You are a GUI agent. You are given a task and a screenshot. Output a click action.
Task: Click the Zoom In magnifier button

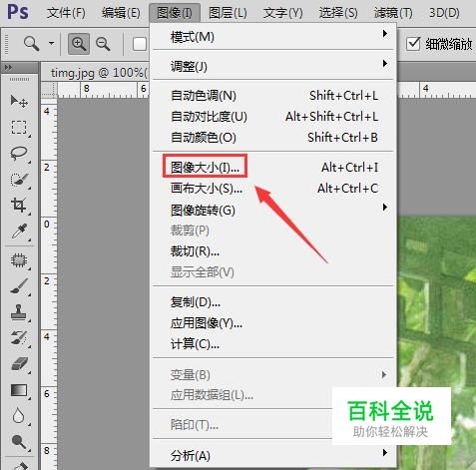click(x=79, y=44)
